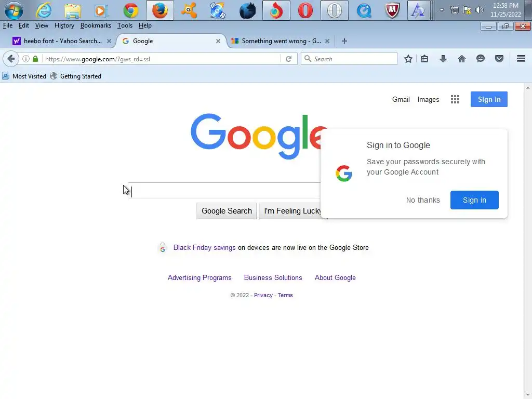Show site information icon in address bar
Screen dimensions: 532x399
(x=26, y=59)
